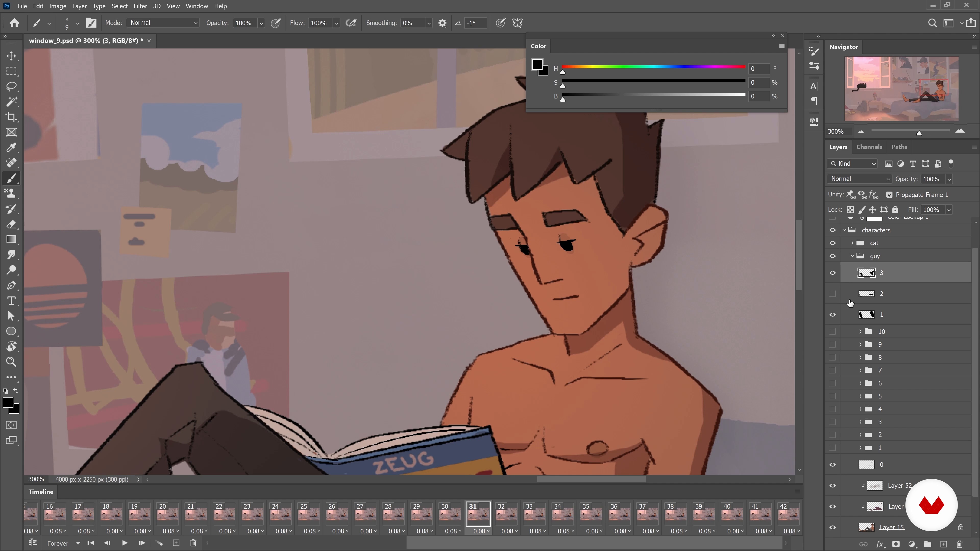Image resolution: width=980 pixels, height=551 pixels.
Task: Hide Layer 52 visibility eye
Action: pos(832,486)
